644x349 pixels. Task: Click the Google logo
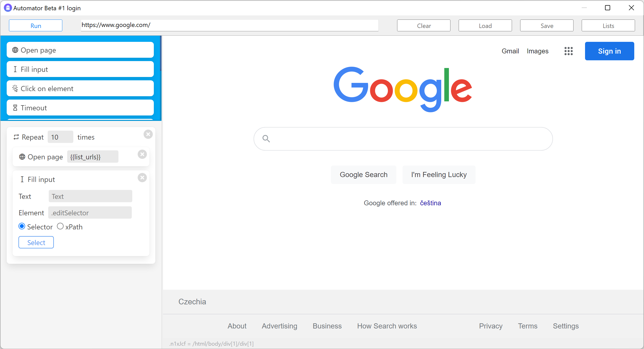402,89
